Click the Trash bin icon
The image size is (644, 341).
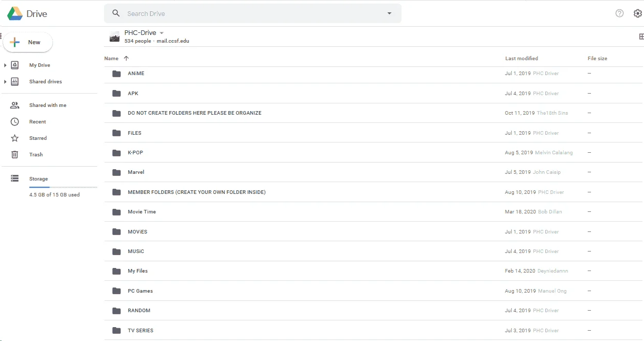tap(15, 155)
